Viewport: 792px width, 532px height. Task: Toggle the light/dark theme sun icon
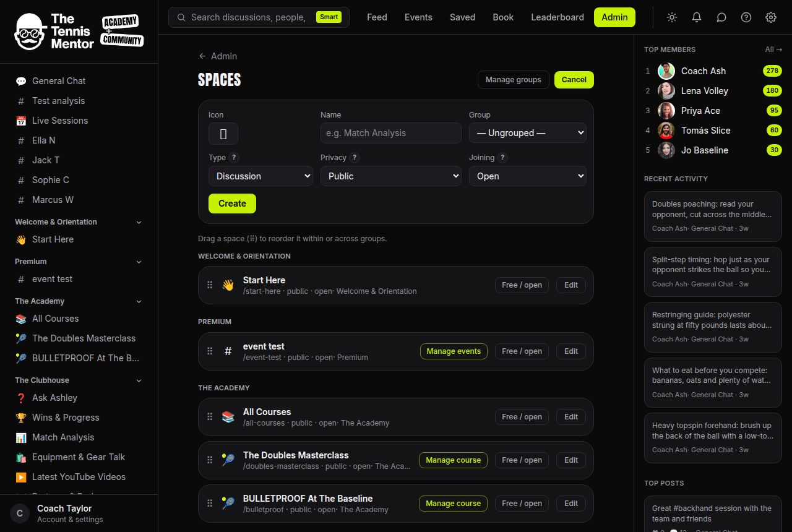(x=672, y=17)
